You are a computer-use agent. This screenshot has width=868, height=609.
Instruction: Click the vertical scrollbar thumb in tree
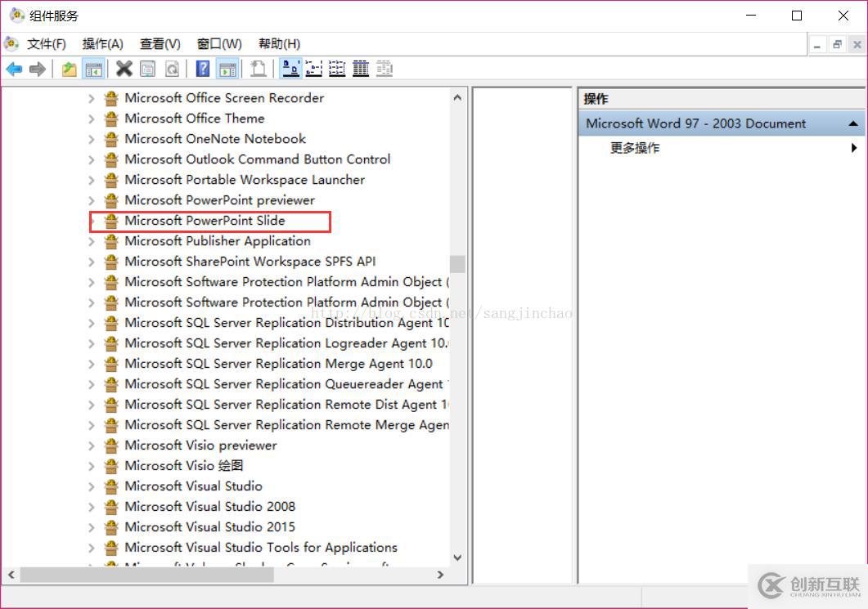457,264
